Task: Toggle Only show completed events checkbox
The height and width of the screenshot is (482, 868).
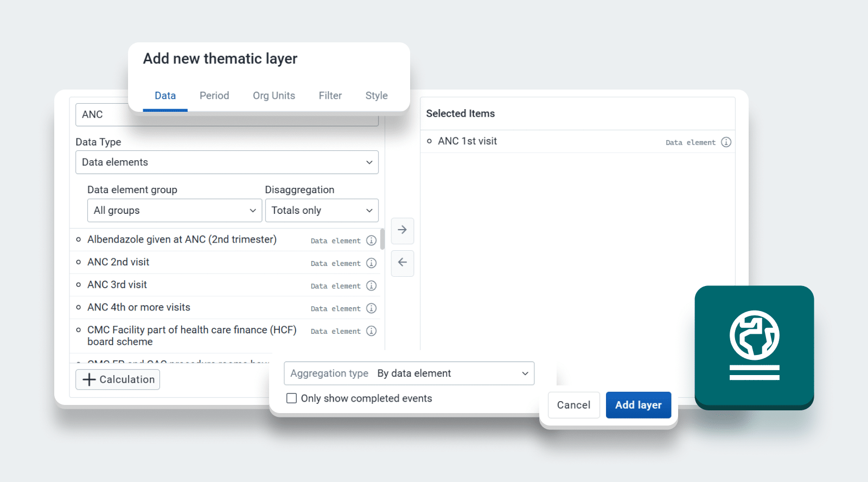Action: 291,398
